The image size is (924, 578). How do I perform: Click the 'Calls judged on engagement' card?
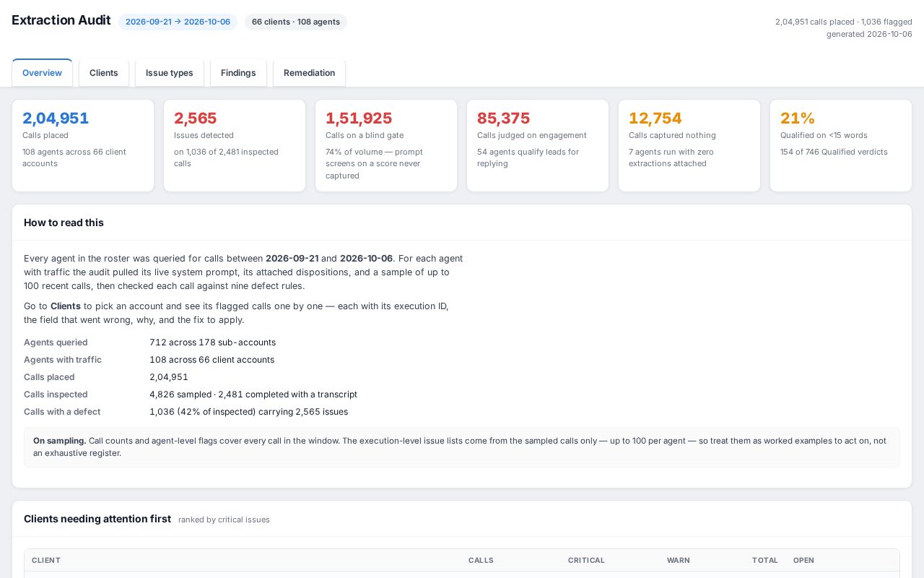538,146
